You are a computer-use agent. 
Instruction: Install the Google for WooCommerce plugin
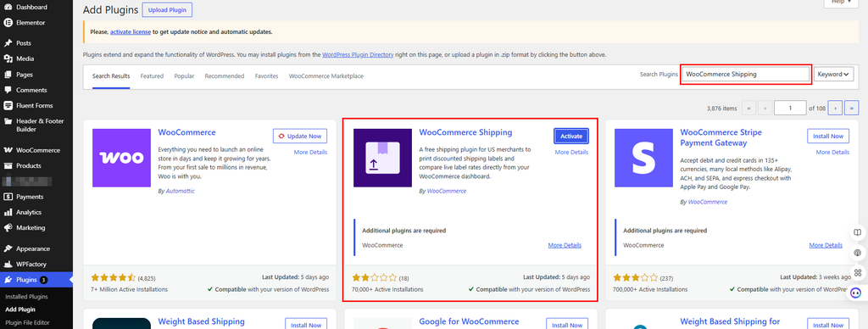(x=567, y=324)
